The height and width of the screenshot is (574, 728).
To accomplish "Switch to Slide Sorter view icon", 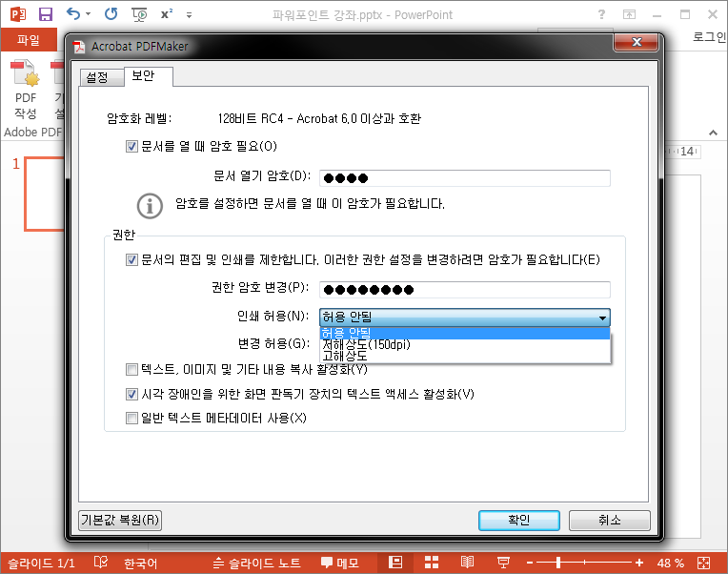I will 432,563.
